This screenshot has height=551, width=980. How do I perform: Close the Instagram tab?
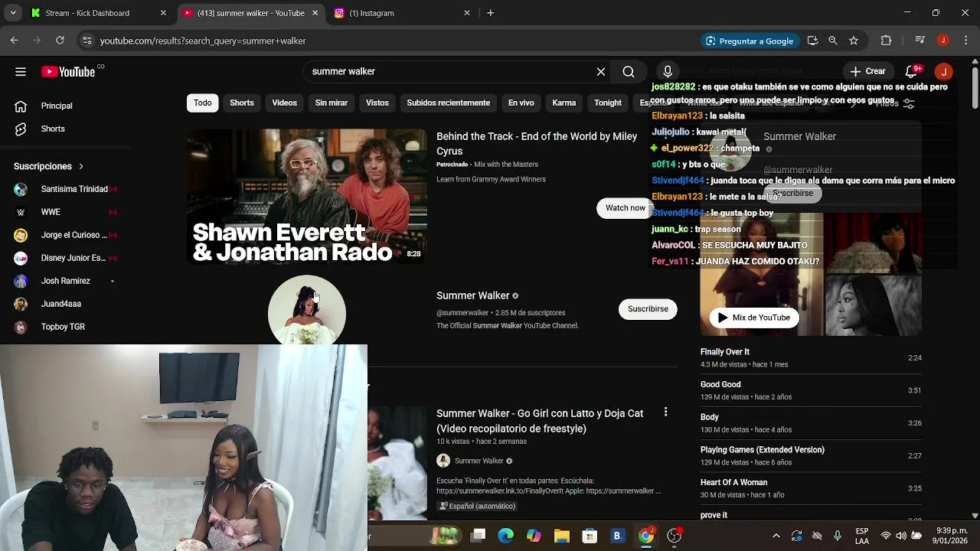click(467, 13)
